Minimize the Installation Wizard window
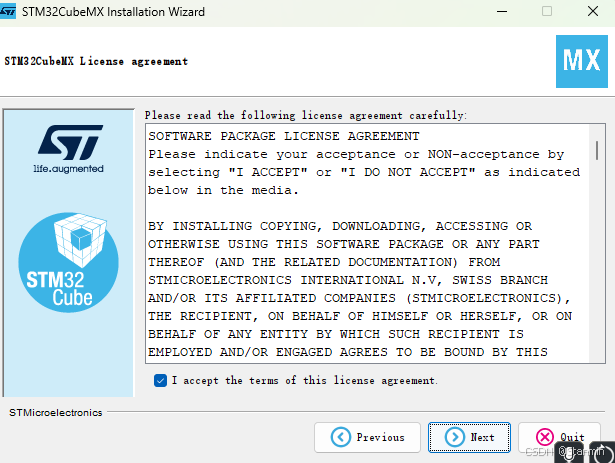The image size is (615, 463). (502, 11)
